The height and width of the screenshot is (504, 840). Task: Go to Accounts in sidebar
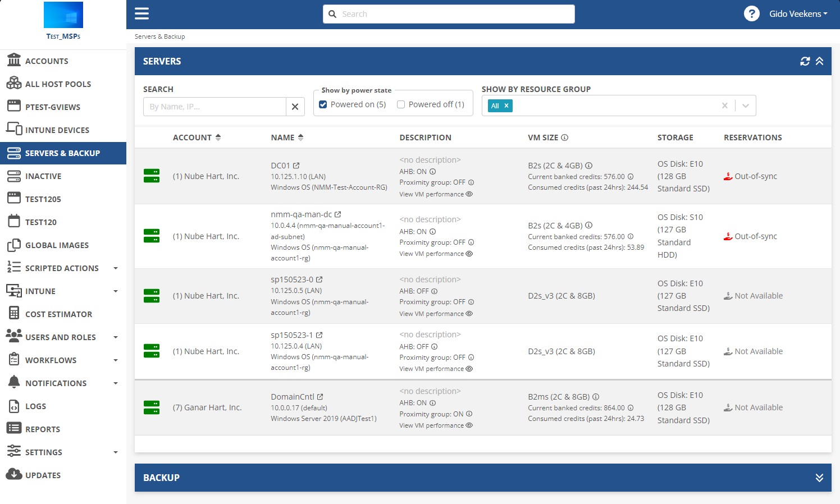click(x=47, y=61)
